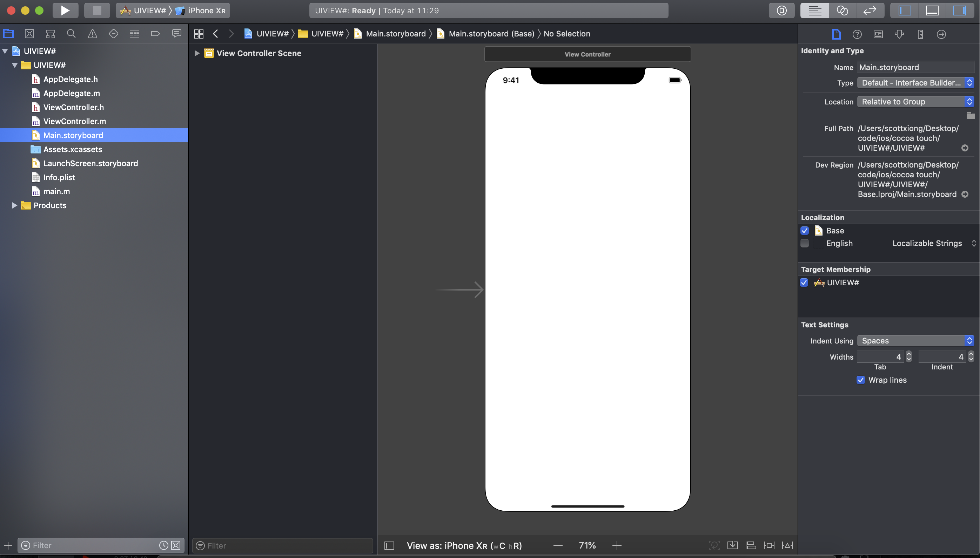
Task: Show the version editor
Action: click(870, 11)
